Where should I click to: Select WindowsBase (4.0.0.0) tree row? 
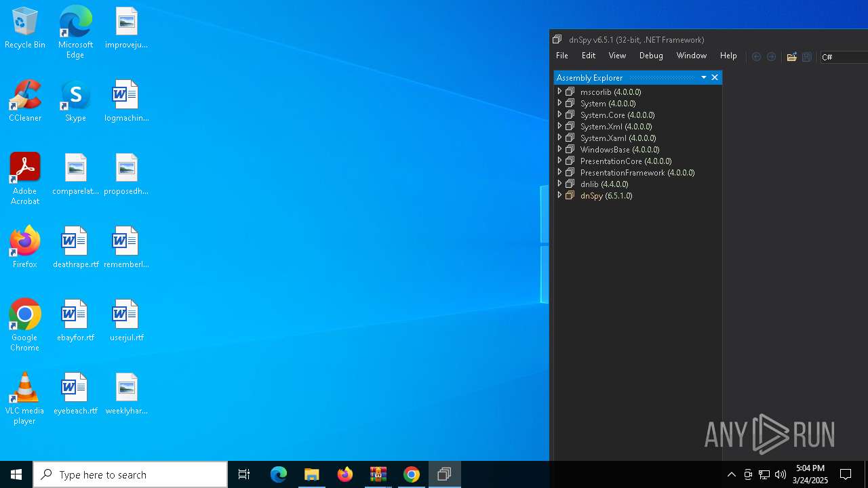[x=620, y=149]
